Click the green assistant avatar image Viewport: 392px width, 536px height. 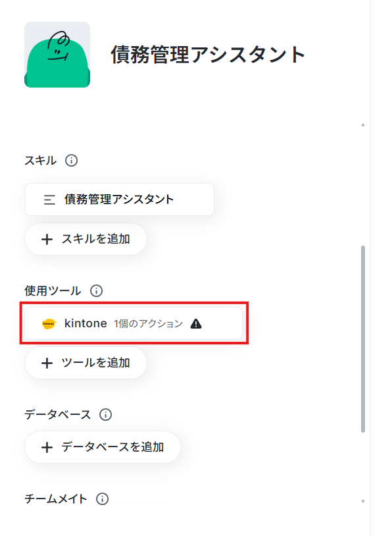(x=57, y=55)
